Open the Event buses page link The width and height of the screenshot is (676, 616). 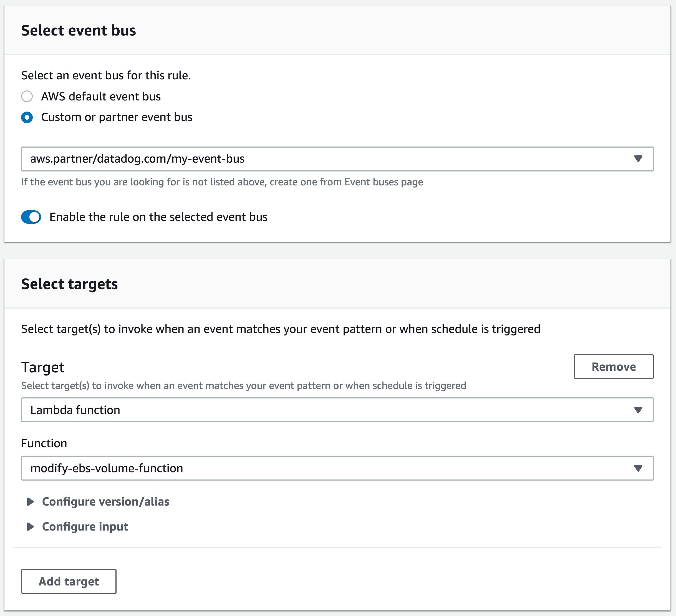pyautogui.click(x=384, y=182)
